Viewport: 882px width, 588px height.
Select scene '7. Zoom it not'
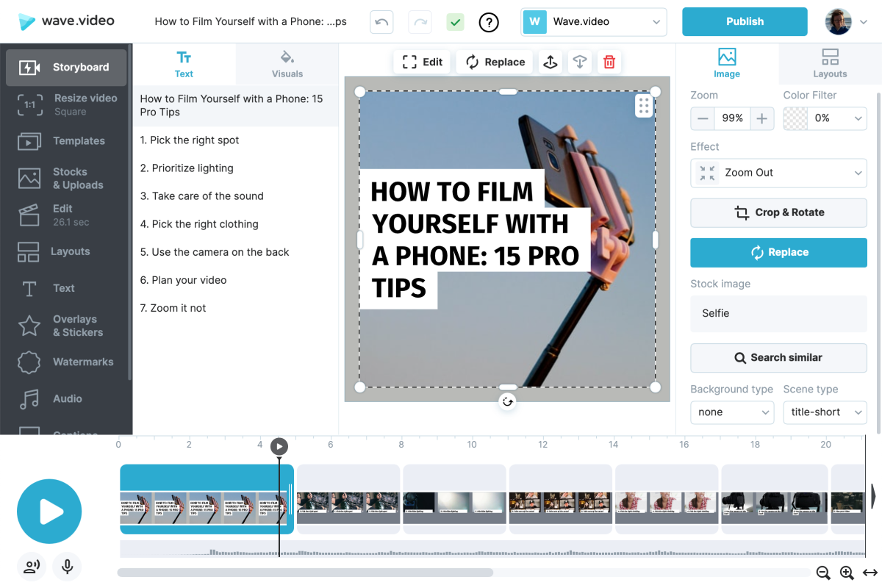(235, 308)
